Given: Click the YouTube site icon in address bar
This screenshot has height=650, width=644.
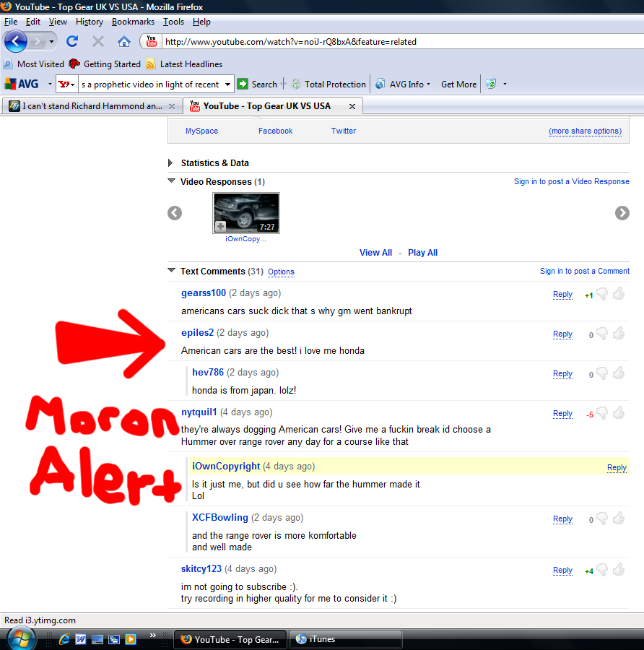Looking at the screenshot, I should (x=152, y=41).
